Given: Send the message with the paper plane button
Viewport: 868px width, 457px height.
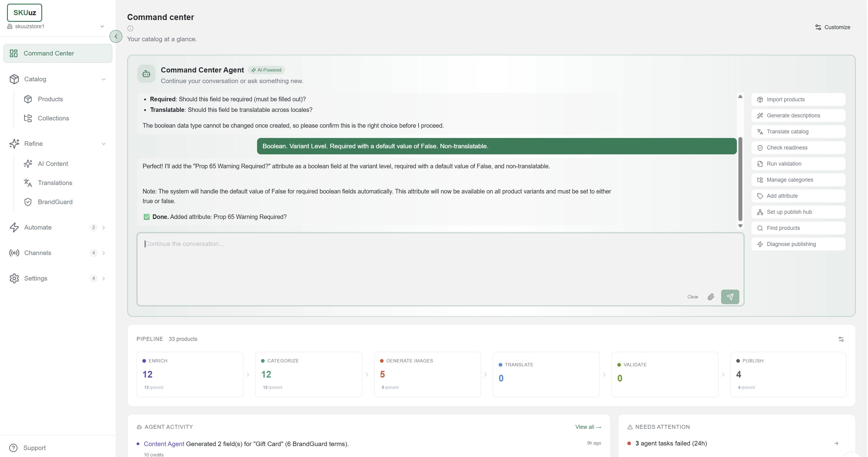Looking at the screenshot, I should tap(730, 297).
